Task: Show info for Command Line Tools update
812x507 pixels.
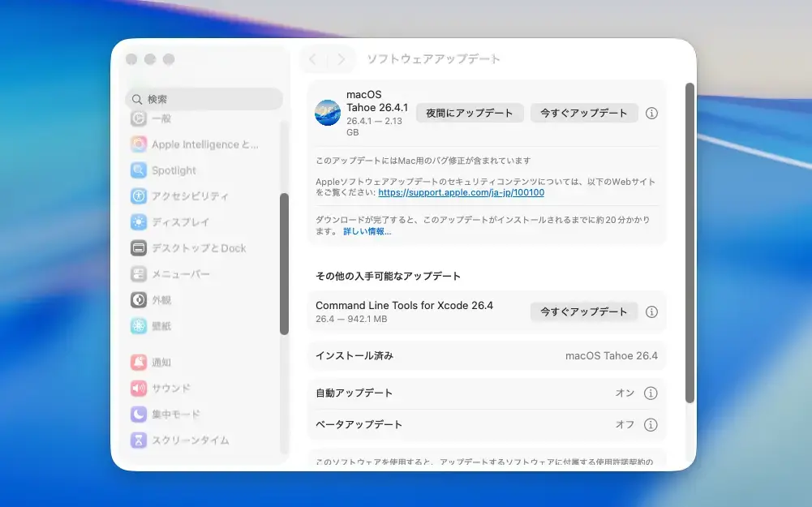Action: (x=651, y=312)
